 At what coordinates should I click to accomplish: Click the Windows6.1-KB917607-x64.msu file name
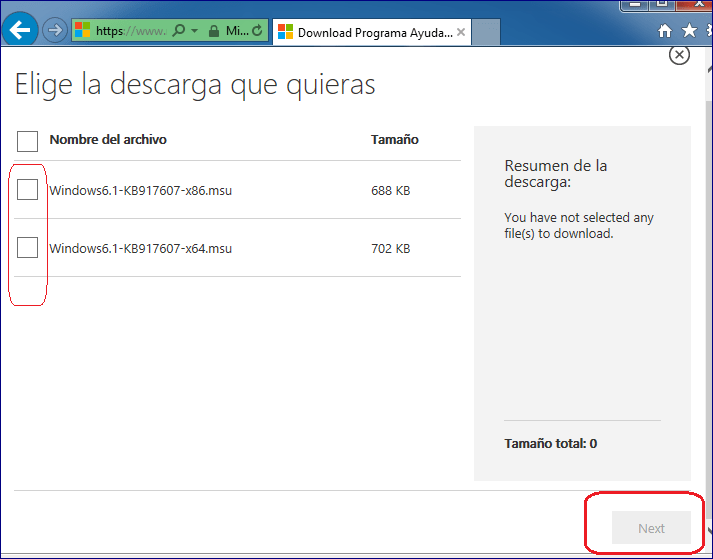(140, 249)
